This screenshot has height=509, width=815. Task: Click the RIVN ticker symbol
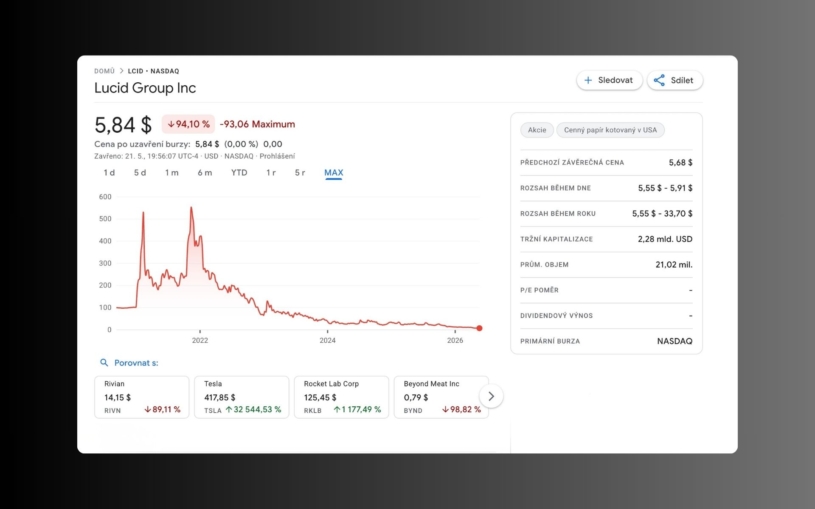(112, 410)
